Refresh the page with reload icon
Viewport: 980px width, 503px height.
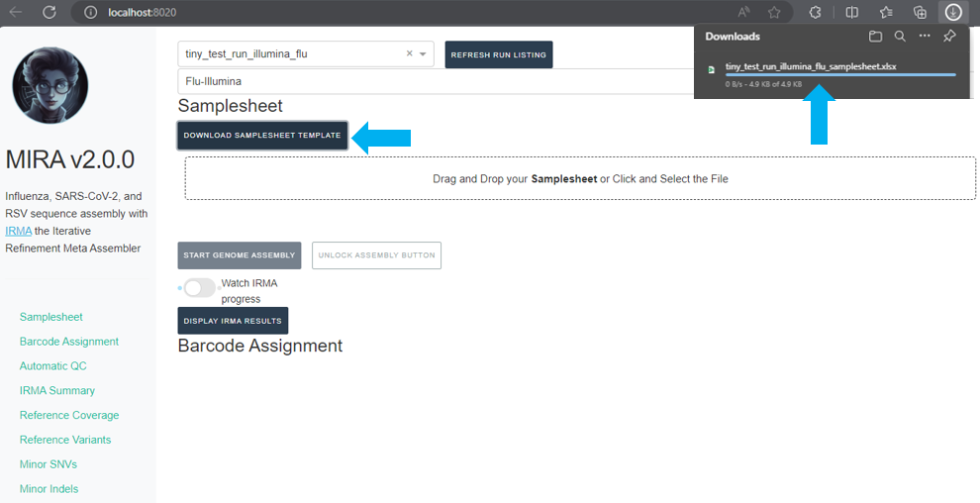pos(49,12)
